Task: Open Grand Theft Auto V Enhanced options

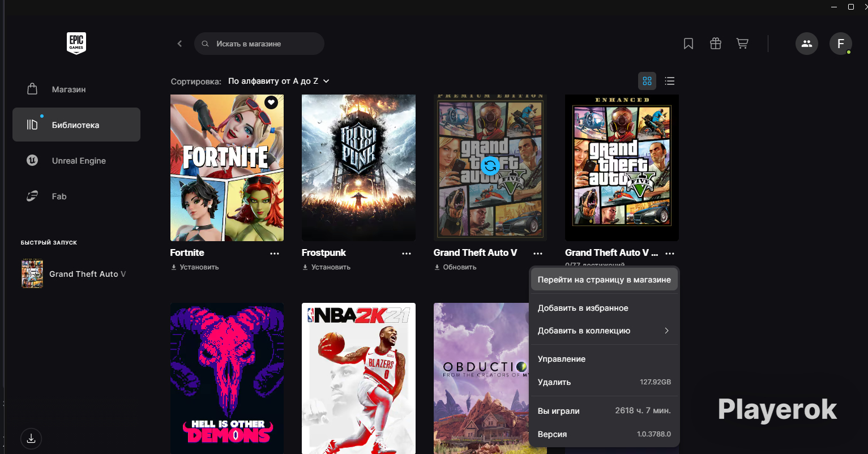Action: click(x=670, y=254)
